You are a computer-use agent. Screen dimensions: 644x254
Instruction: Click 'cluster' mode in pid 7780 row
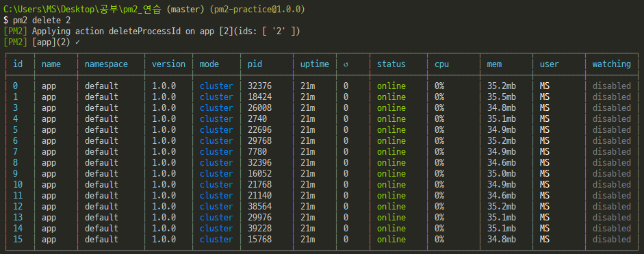[216, 152]
